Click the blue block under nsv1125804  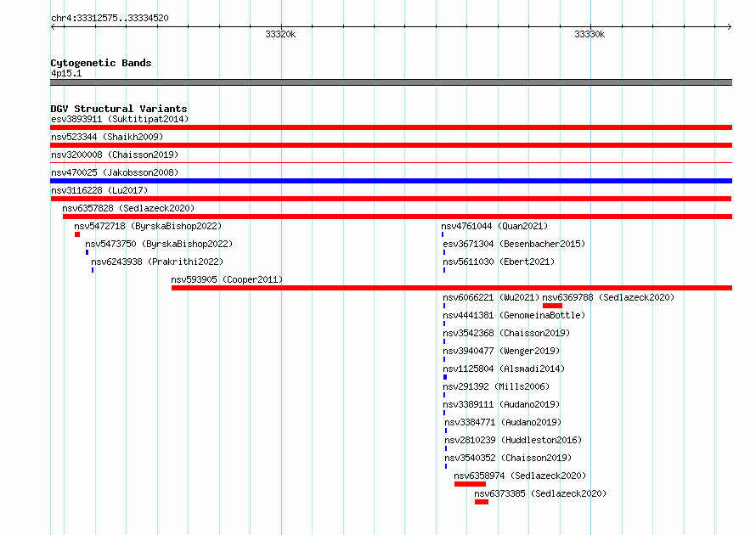click(x=445, y=377)
